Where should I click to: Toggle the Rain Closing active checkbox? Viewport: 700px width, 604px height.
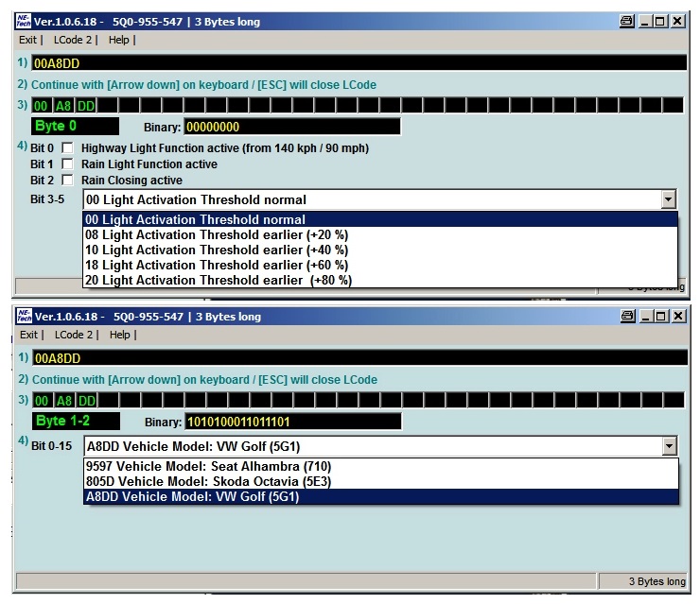click(x=67, y=180)
